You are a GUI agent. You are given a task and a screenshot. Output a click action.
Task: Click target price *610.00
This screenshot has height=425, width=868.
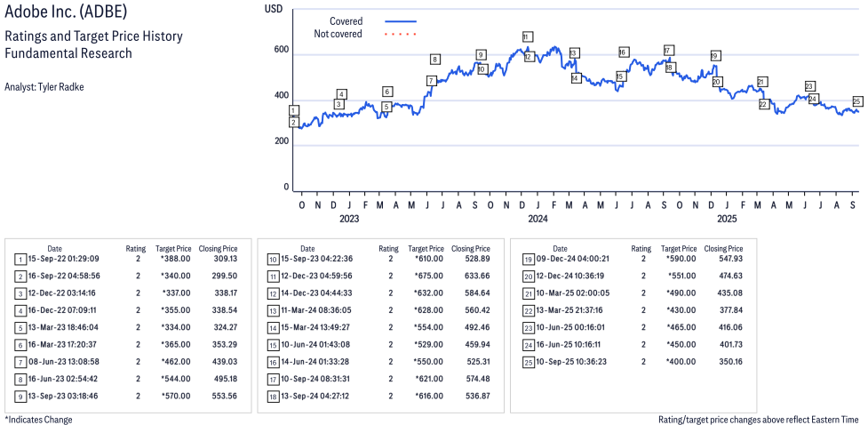coord(428,258)
